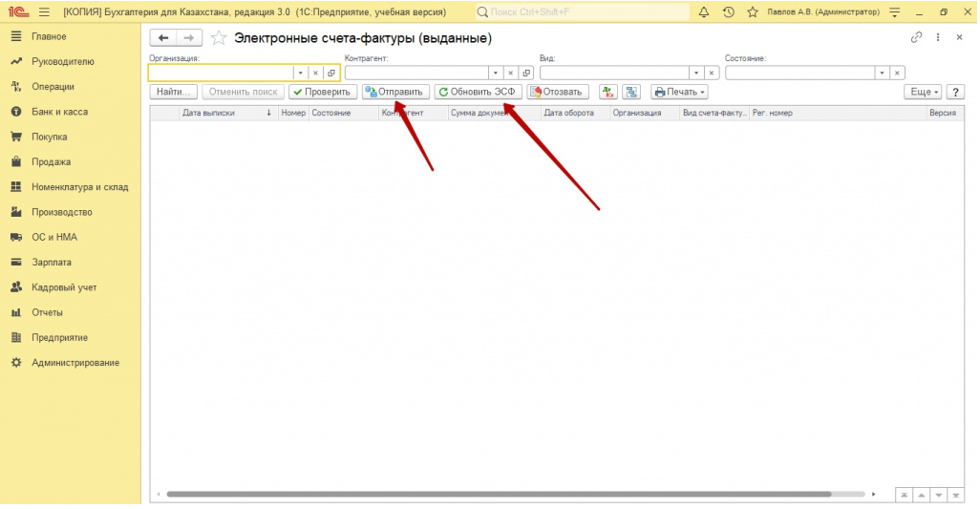980x509 pixels.
Task: Expand the Контрагент dropdown list
Action: (496, 73)
